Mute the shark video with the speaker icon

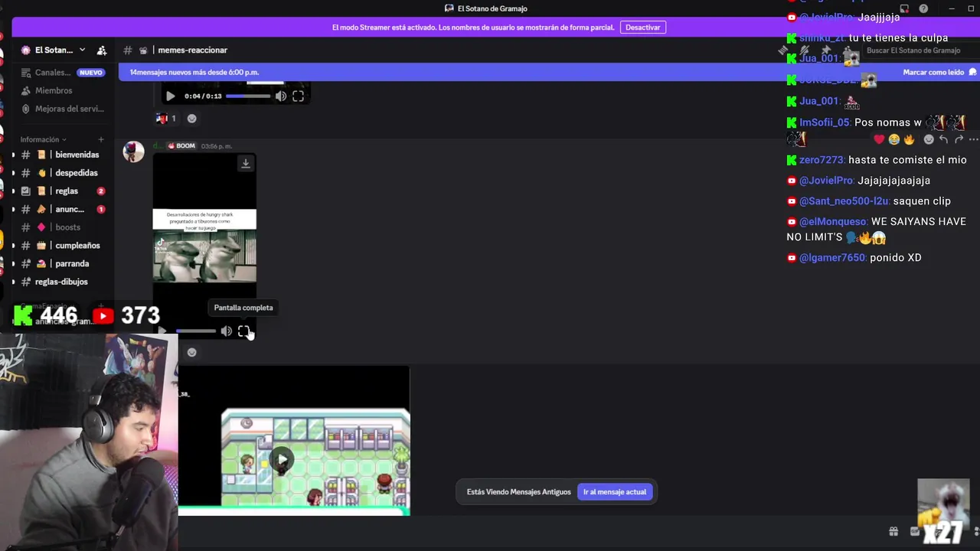[227, 331]
